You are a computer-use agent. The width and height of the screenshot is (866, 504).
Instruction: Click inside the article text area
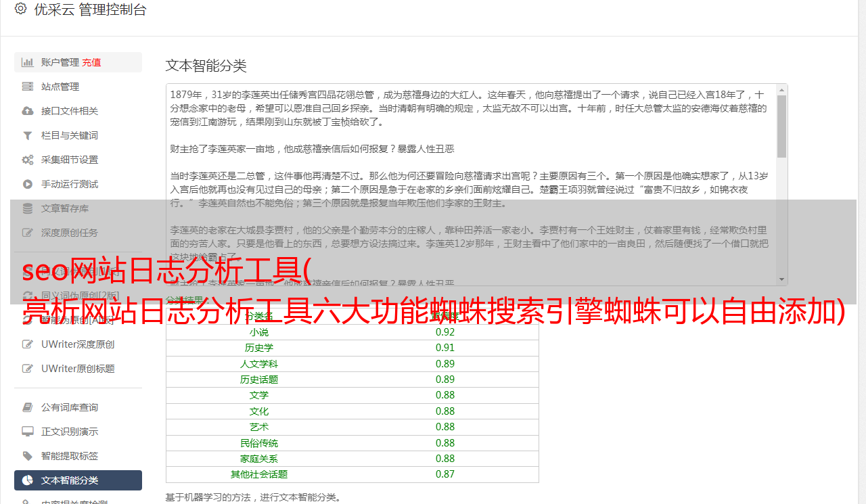[x=471, y=185]
